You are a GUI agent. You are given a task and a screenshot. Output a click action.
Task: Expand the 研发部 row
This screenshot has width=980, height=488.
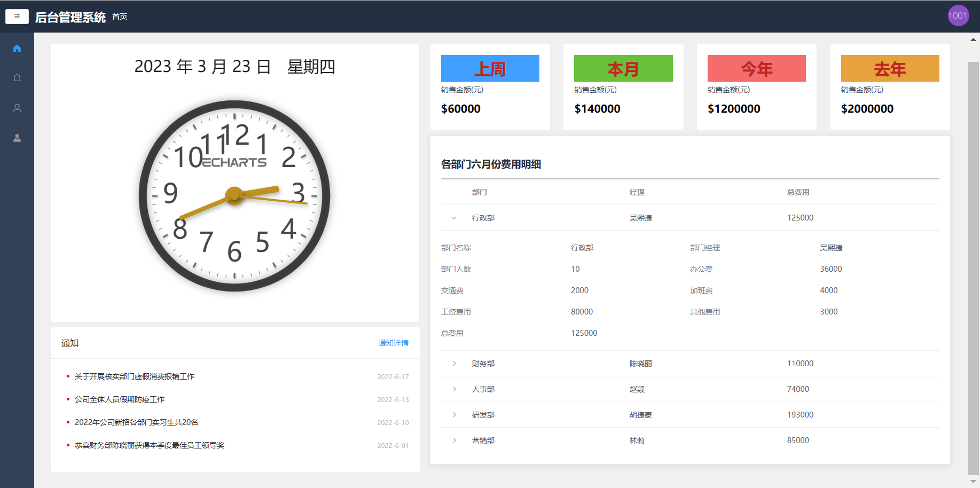tap(454, 415)
